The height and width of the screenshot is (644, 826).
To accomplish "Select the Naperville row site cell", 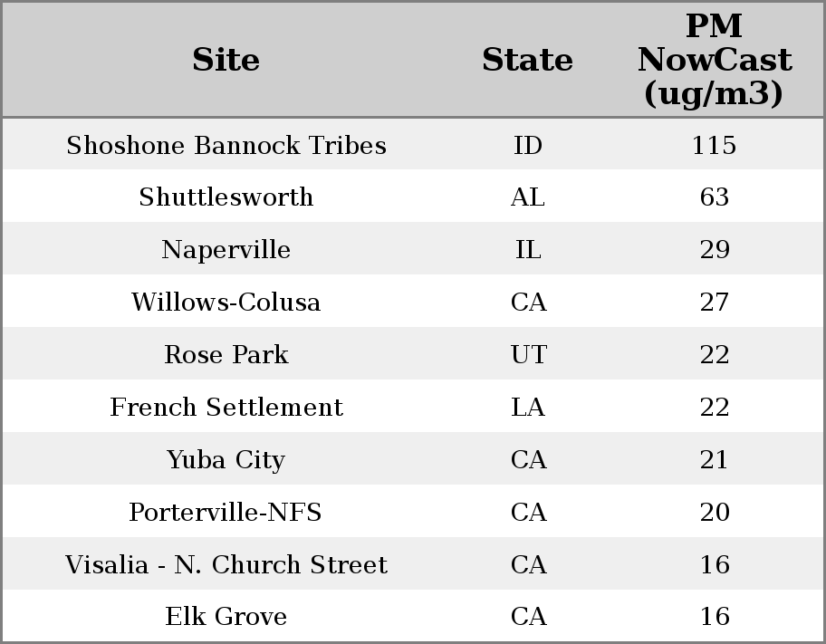I will [226, 250].
